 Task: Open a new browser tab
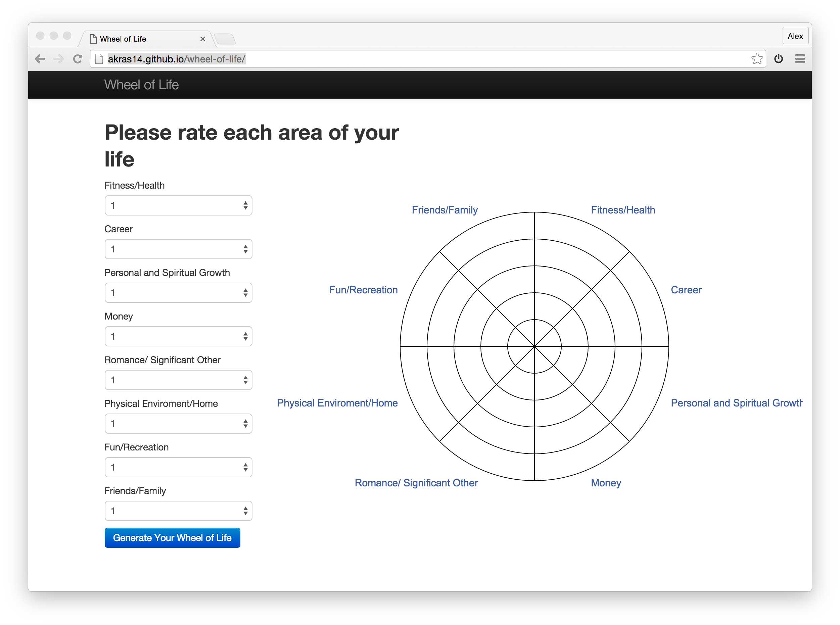point(225,39)
